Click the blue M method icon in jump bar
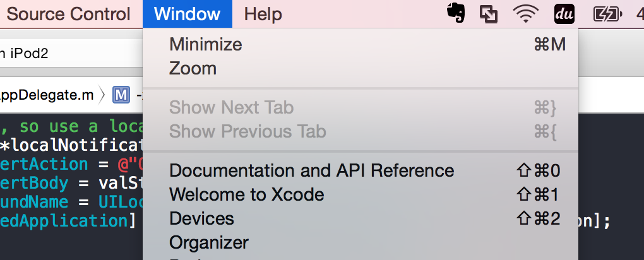The height and width of the screenshot is (260, 644). 121,95
